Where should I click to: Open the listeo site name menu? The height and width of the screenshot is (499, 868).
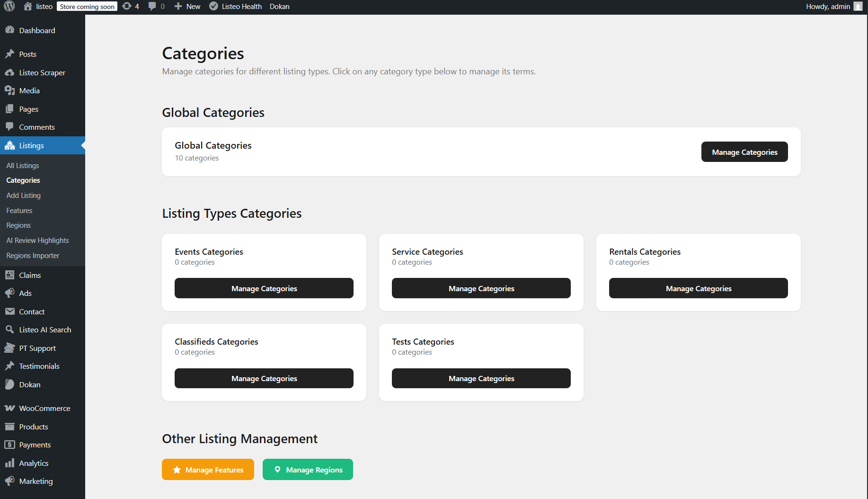44,7
